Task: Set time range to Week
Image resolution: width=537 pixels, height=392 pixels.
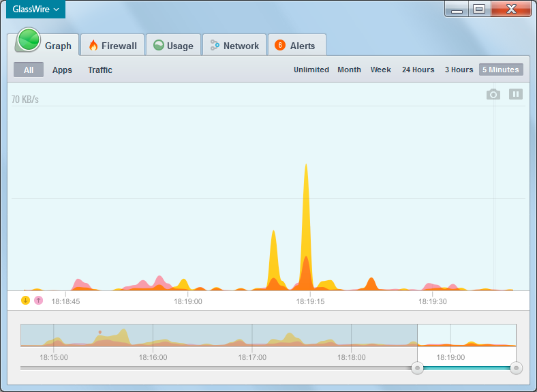Action: coord(380,70)
